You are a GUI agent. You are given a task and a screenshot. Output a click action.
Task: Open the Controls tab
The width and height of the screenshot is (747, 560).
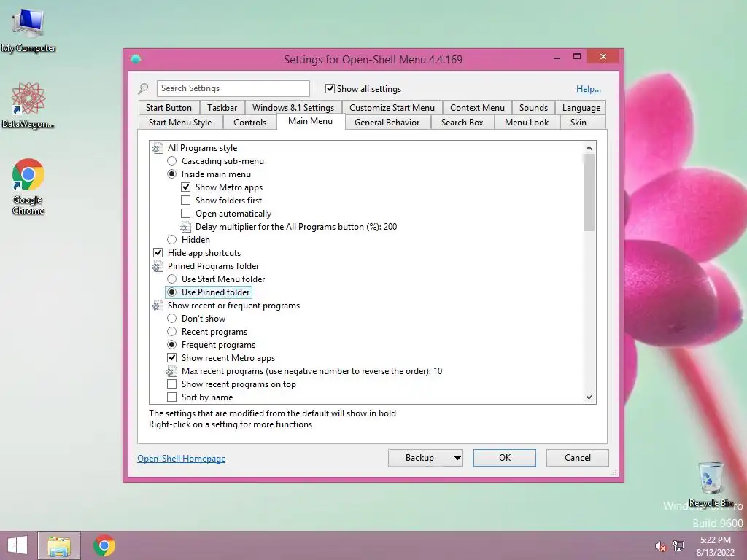(249, 122)
